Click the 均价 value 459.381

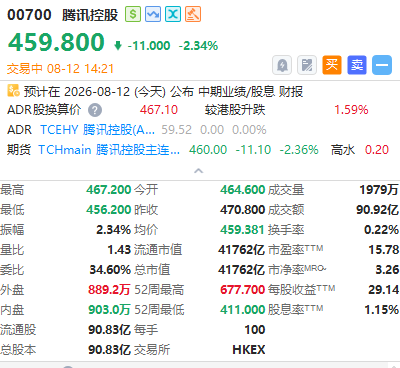(x=242, y=230)
